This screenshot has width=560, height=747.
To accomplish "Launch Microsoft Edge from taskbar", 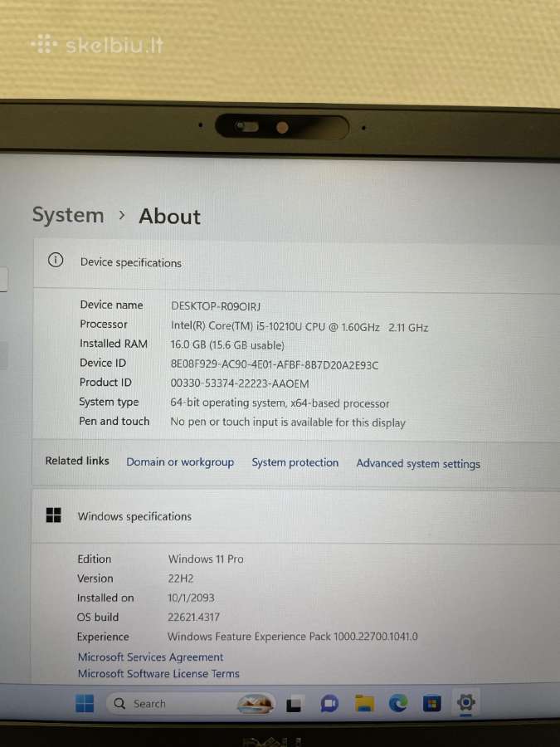I will tap(398, 703).
